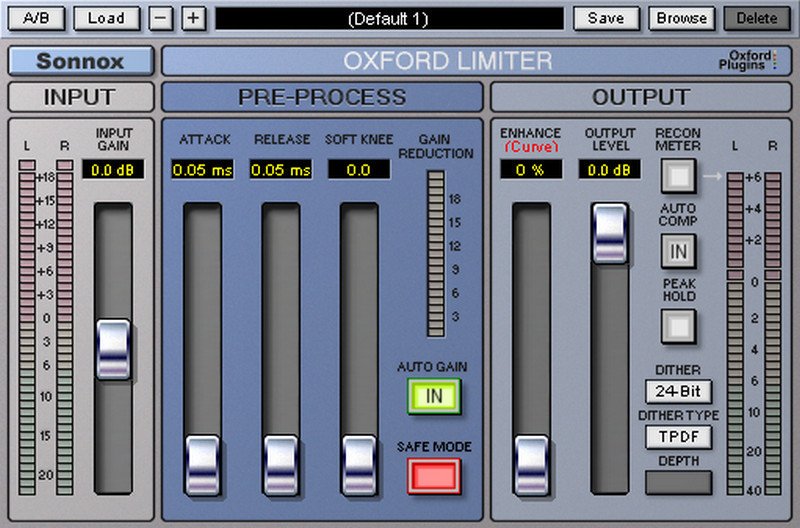Viewport: 800px width, 528px height.
Task: Click the Input Gain fader handle
Action: 114,349
